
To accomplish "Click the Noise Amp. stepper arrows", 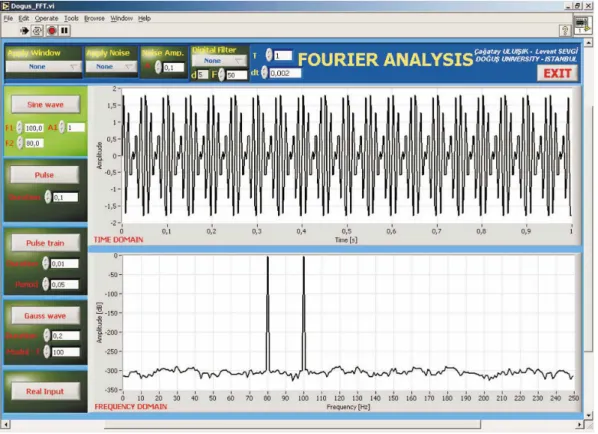I will (x=158, y=68).
